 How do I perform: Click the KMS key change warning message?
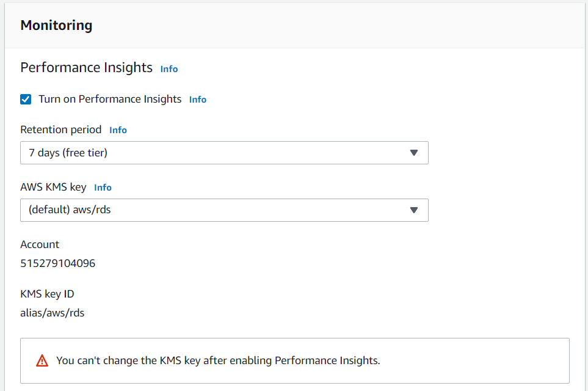coord(218,360)
